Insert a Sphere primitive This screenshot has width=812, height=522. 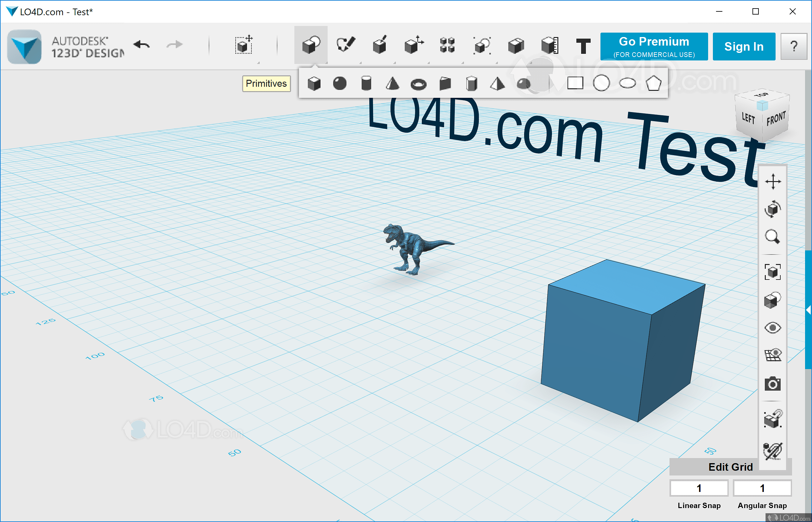(340, 83)
